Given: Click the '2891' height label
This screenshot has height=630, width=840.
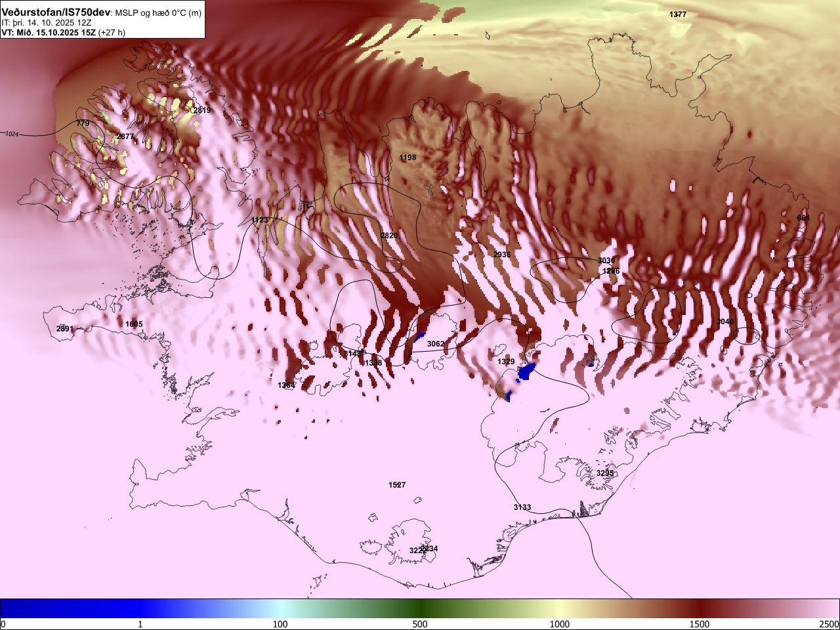Looking at the screenshot, I should click(x=64, y=329).
